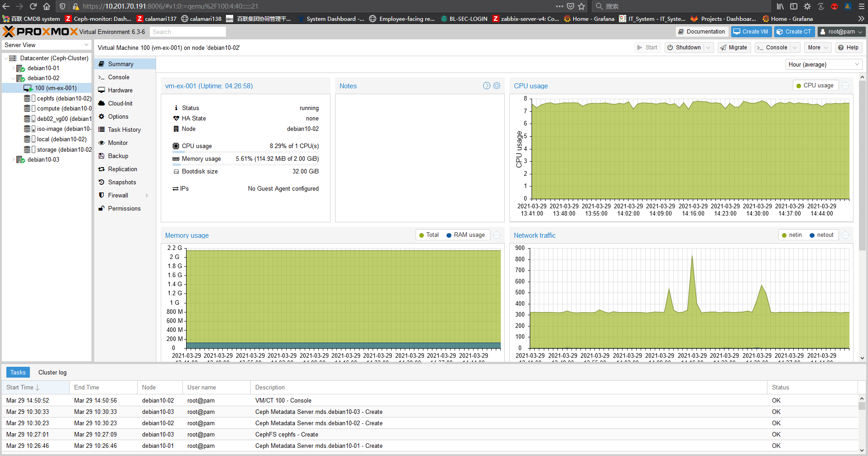Image resolution: width=868 pixels, height=456 pixels.
Task: Click the CPU usage chart undo-zoom icon
Action: [x=845, y=86]
